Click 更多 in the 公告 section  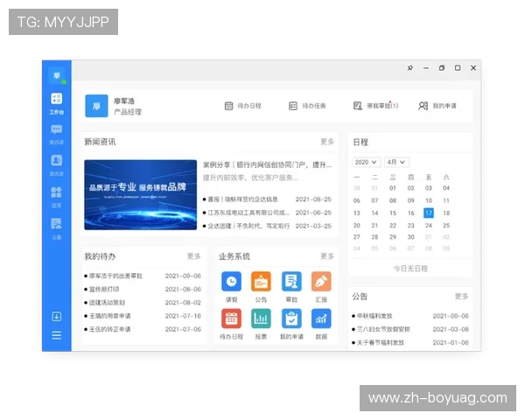coord(461,297)
